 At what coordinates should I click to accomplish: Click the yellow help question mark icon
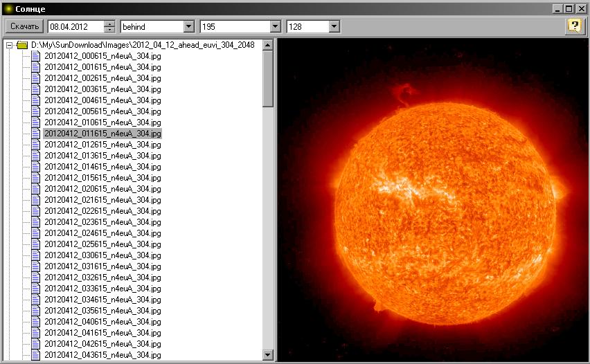point(574,26)
